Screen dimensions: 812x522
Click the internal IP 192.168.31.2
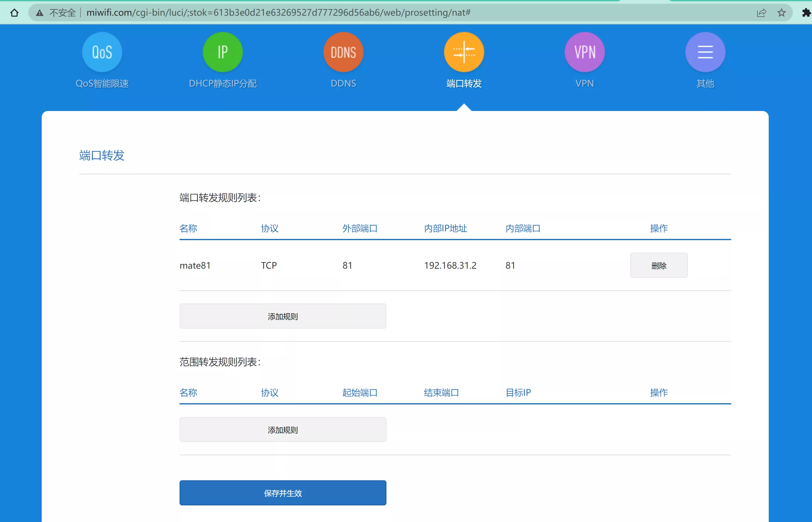[x=450, y=266]
